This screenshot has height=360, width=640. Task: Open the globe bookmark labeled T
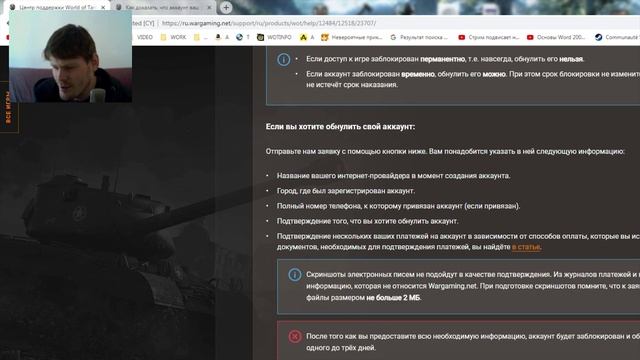(x=243, y=37)
